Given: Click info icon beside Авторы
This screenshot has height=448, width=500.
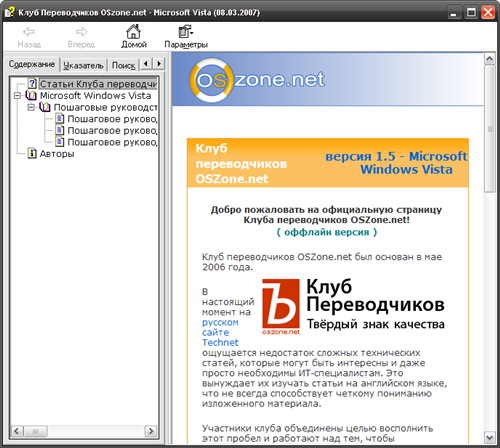Looking at the screenshot, I should coord(32,153).
